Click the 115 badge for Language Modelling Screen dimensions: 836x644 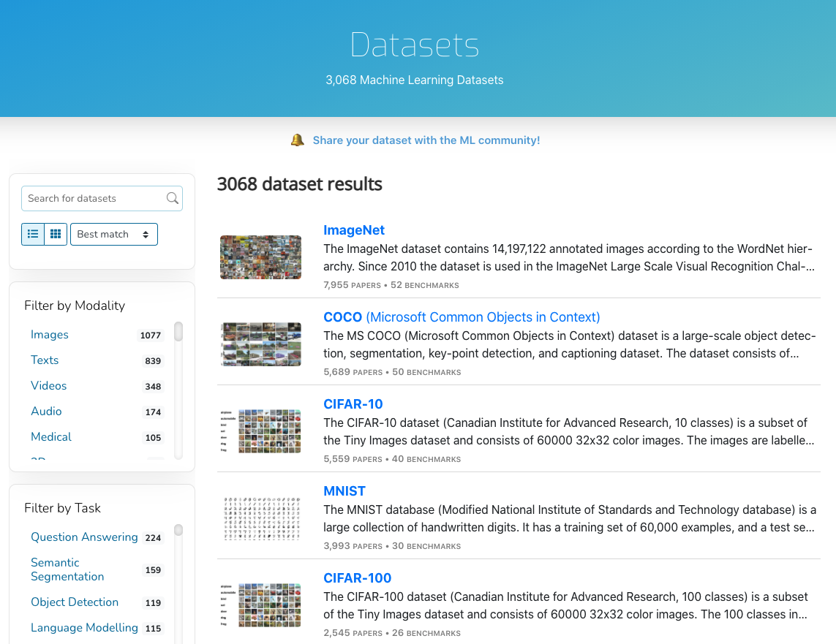153,628
